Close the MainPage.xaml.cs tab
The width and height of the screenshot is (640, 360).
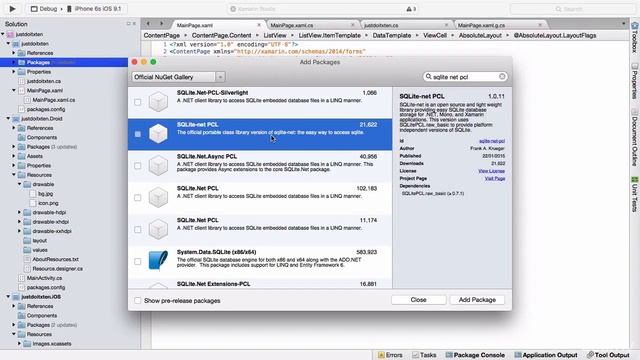point(353,25)
